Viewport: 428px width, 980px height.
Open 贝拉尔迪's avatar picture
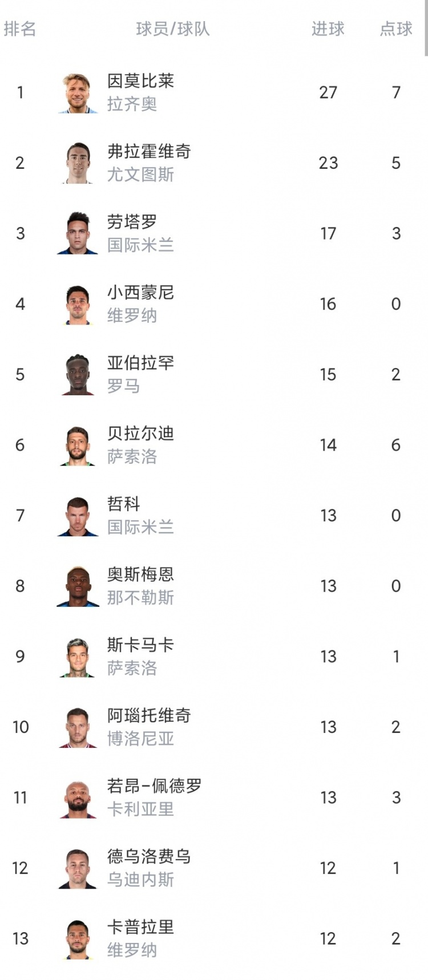78,446
